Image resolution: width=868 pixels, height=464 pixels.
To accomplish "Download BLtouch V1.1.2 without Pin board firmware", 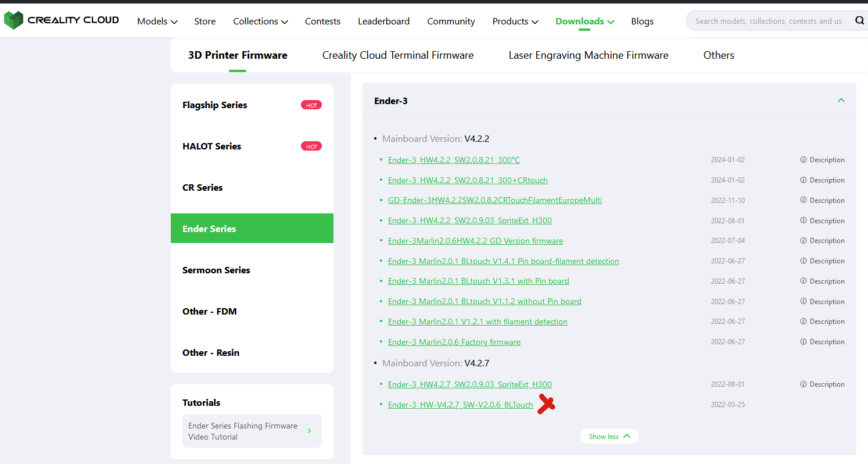I will point(485,301).
